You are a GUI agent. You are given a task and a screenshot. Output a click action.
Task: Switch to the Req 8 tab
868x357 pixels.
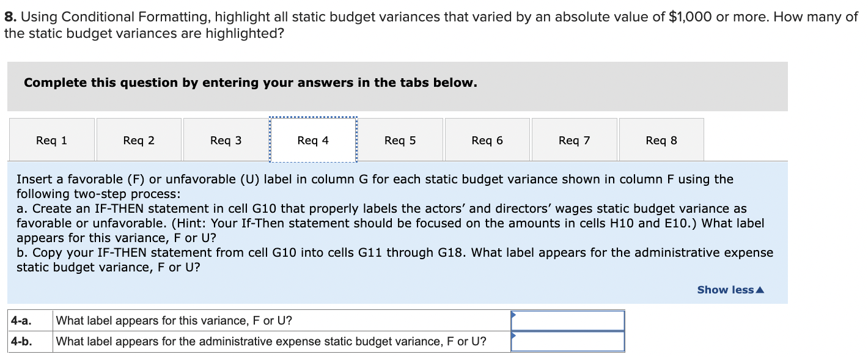click(661, 139)
